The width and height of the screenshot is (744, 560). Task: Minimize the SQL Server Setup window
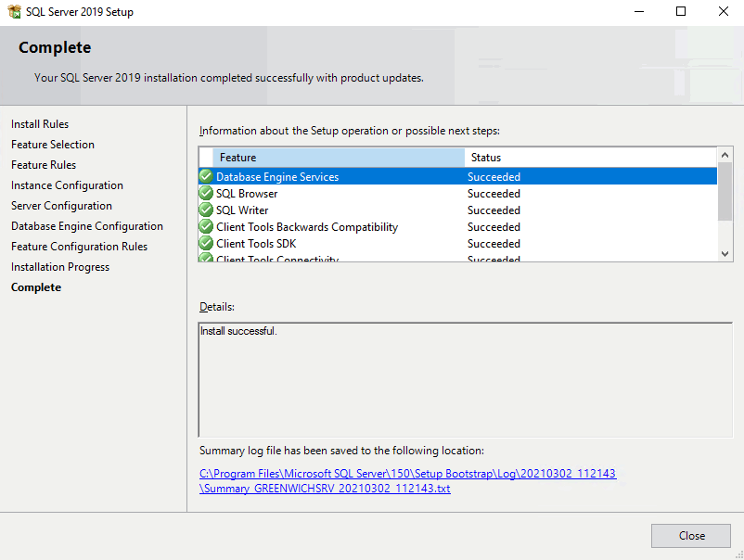pos(639,11)
